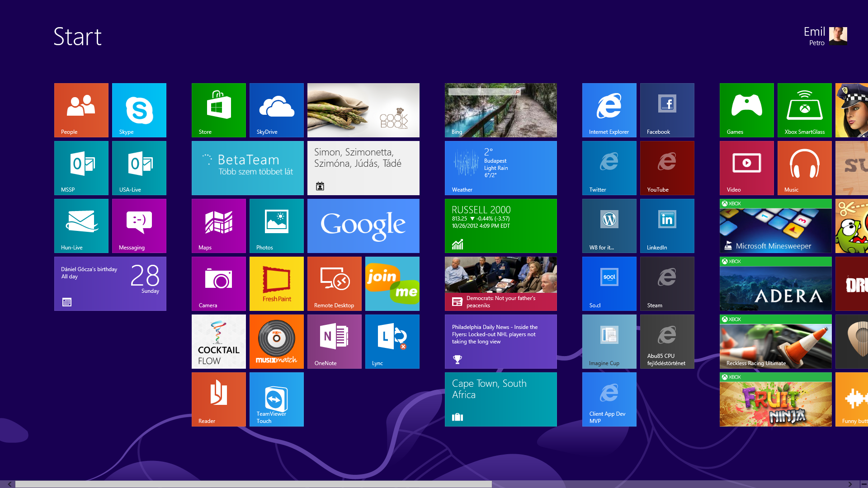The width and height of the screenshot is (868, 488).
Task: Open the Twitter tile
Action: point(609,168)
